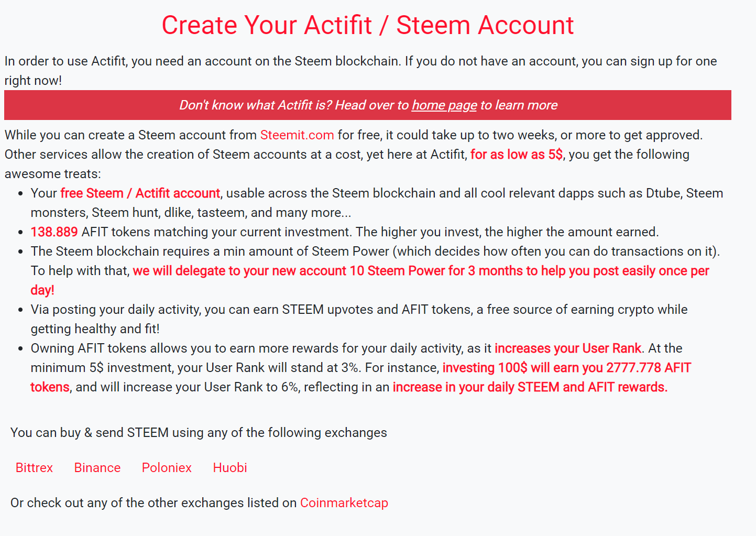756x536 pixels.
Task: Click the 138.889 AFIT token amount
Action: point(54,232)
